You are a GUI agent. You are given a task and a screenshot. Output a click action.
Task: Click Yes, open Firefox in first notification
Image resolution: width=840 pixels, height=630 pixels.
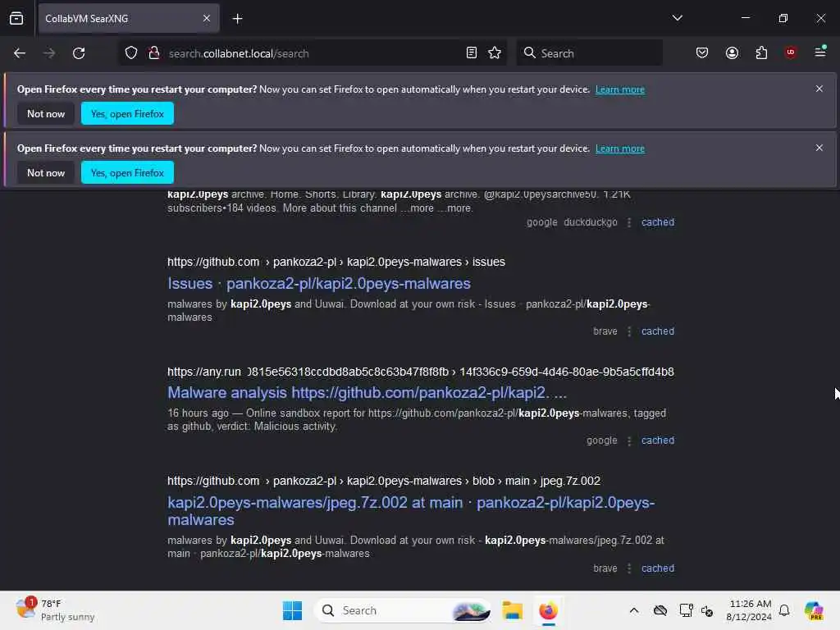pos(127,113)
